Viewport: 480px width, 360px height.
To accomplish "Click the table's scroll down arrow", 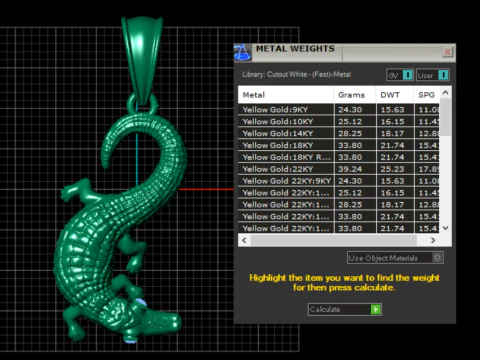I will coord(446,228).
